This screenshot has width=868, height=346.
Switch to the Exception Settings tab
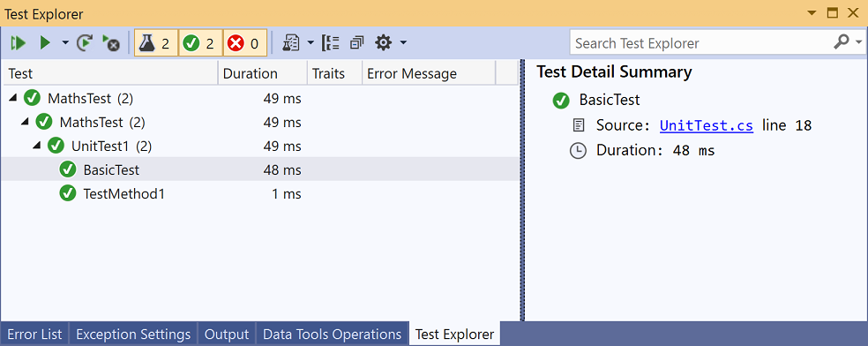coord(133,335)
